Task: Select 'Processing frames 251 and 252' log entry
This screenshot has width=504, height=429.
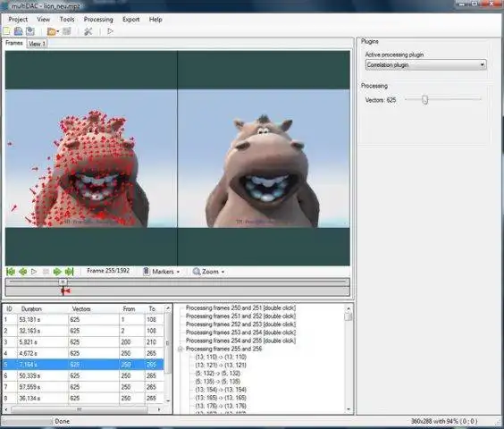Action: [240, 316]
